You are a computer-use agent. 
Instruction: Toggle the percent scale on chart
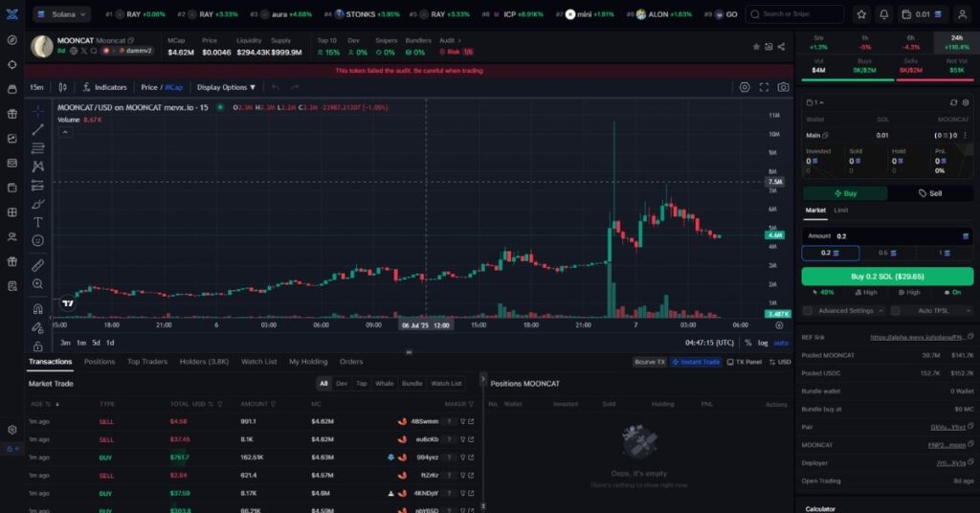(748, 343)
